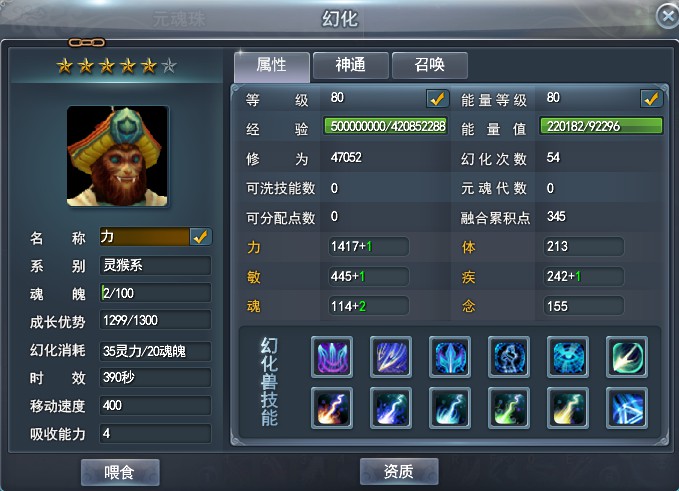Image resolution: width=679 pixels, height=491 pixels.
Task: Click the 喂食 button
Action: point(120,472)
